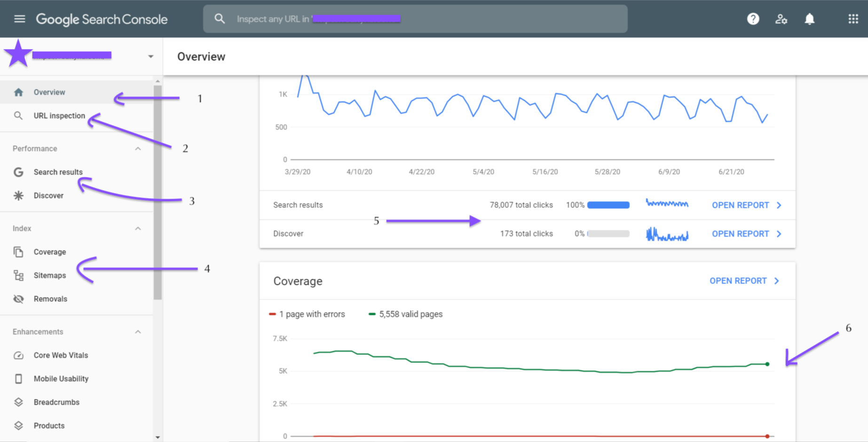Collapse the Enhancements section

pyautogui.click(x=138, y=332)
